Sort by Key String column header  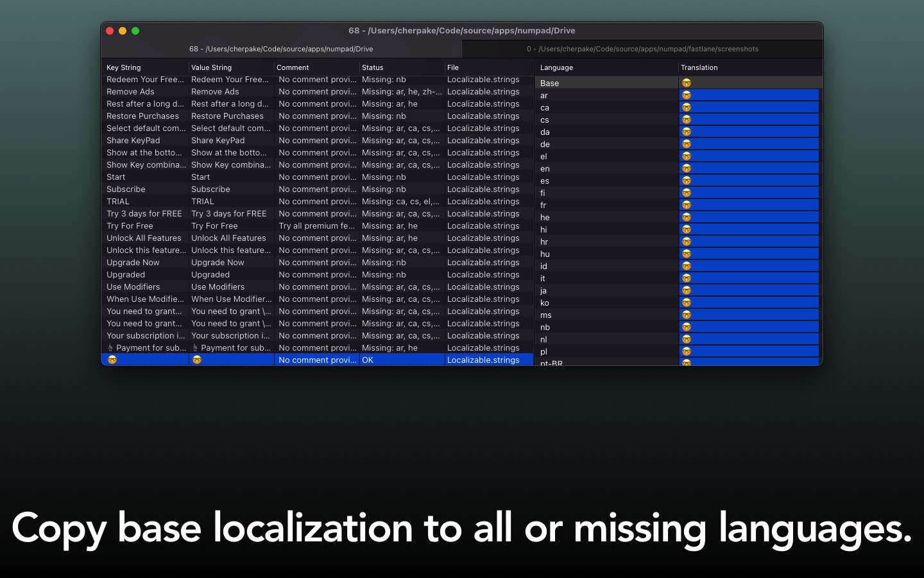[123, 67]
